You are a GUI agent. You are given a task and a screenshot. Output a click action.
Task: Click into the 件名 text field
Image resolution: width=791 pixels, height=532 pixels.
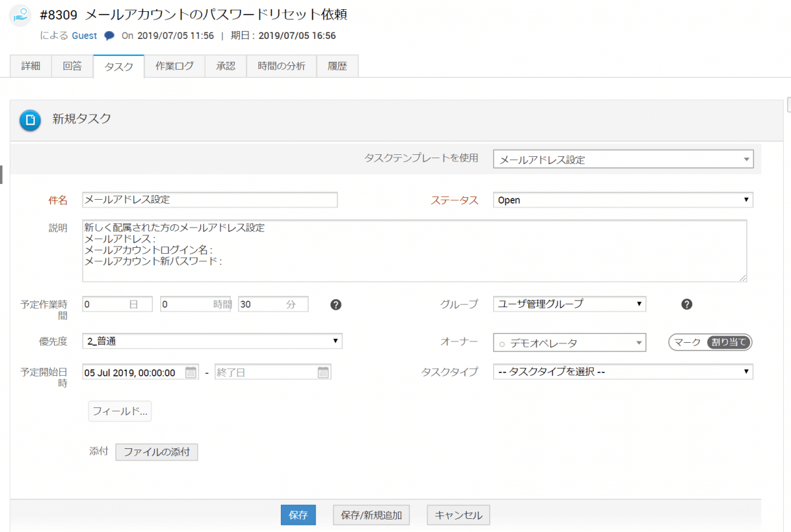click(210, 200)
